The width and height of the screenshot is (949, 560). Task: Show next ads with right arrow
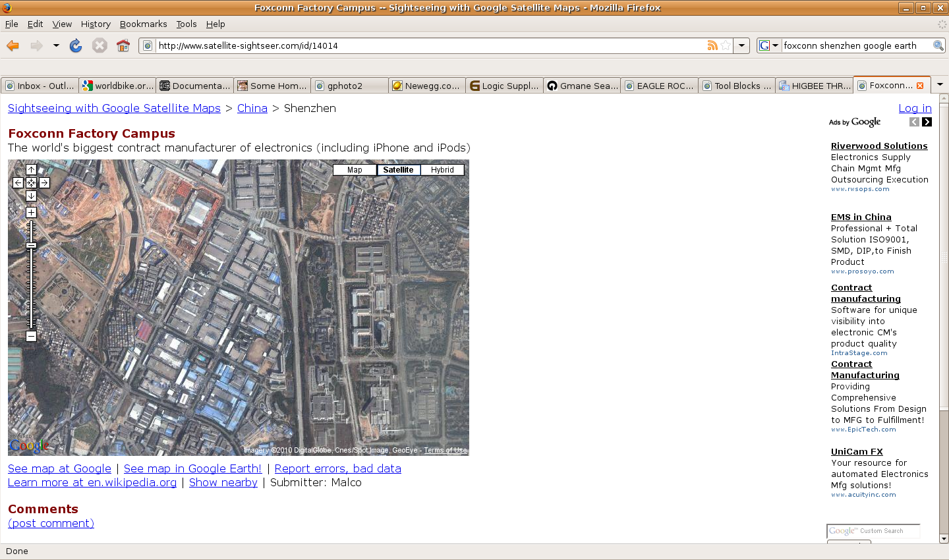coord(927,122)
